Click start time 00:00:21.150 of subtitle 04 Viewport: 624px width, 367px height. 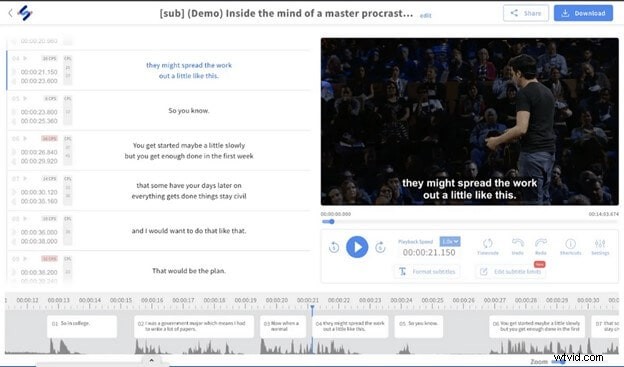point(39,72)
